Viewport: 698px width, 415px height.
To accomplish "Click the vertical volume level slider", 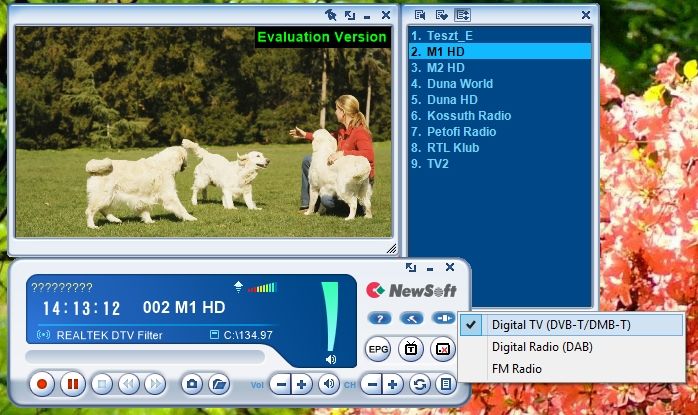I will pos(330,317).
